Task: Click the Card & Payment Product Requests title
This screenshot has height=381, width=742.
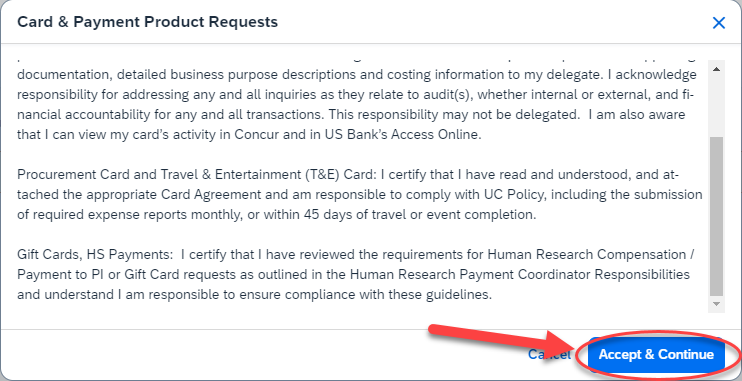Action: [147, 21]
